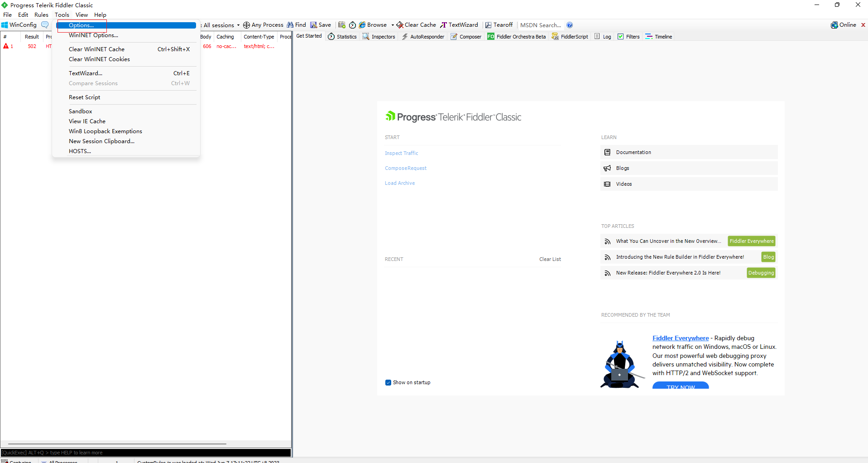Click the ComposeRequest link
868x463 pixels.
pos(406,168)
